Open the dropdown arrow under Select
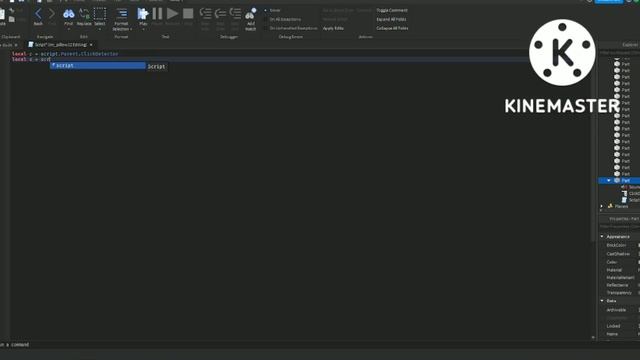The image size is (640, 360). pos(100,29)
